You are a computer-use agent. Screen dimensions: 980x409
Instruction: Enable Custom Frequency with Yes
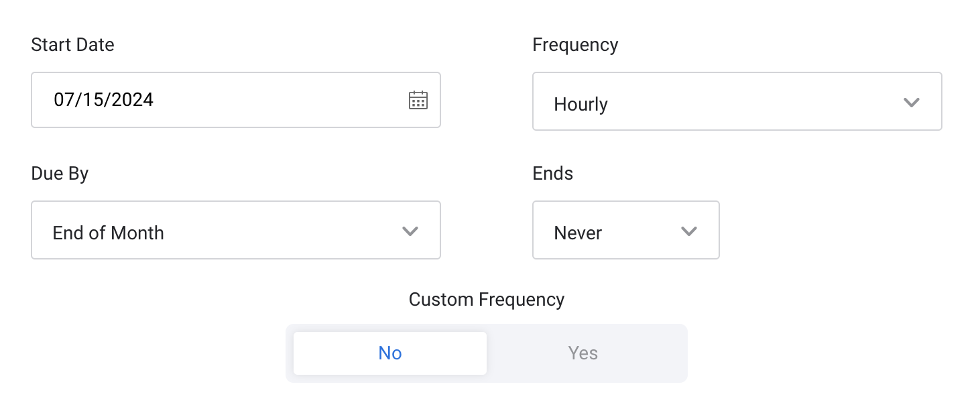(583, 353)
